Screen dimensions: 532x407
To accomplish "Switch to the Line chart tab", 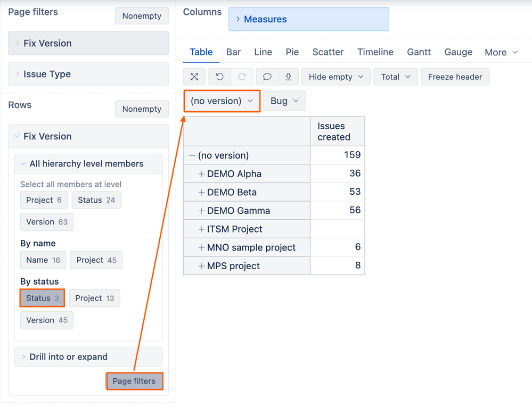I will [263, 52].
